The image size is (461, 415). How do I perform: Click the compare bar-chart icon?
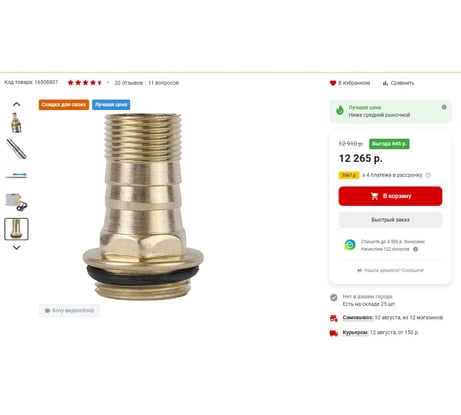pyautogui.click(x=385, y=83)
